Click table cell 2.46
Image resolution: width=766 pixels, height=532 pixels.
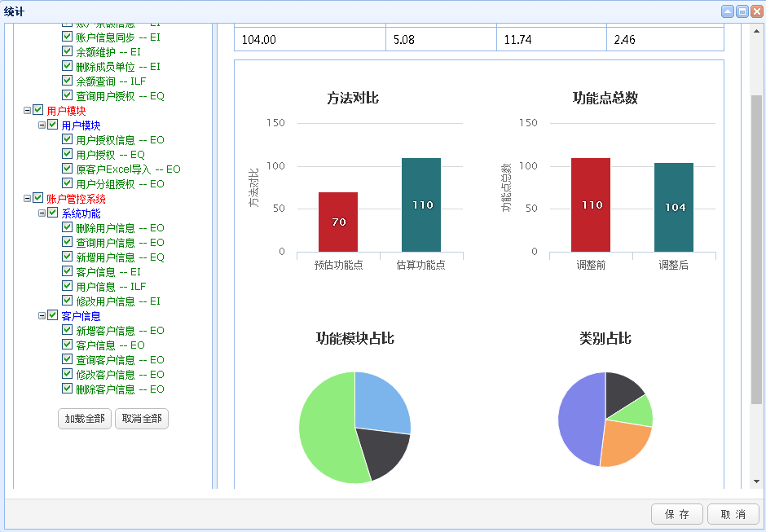click(665, 40)
